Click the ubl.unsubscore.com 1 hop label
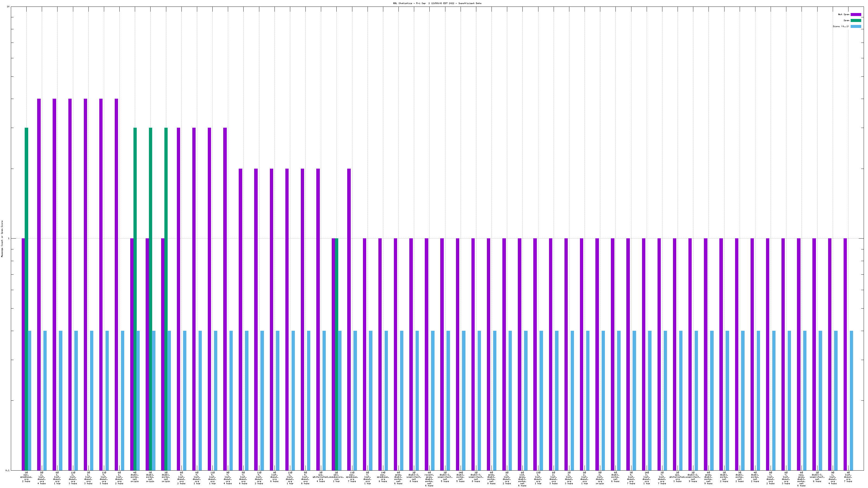The width and height of the screenshot is (868, 488). pyautogui.click(x=336, y=477)
